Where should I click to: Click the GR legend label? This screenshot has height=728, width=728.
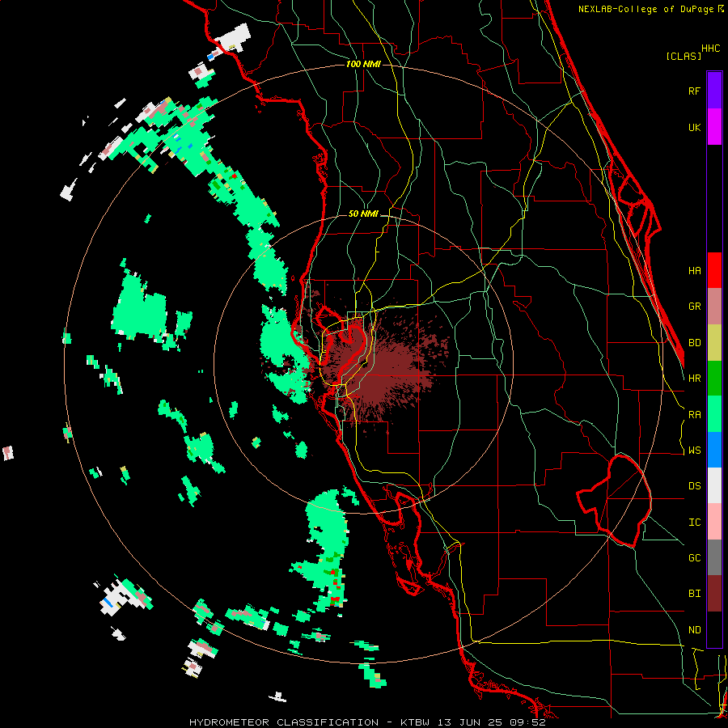(x=695, y=307)
